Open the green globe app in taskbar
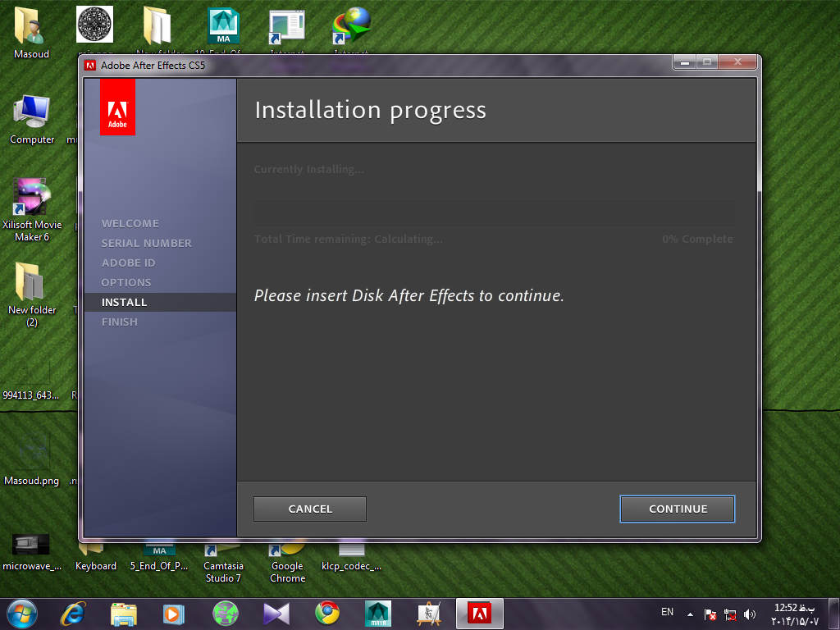 pos(226,614)
